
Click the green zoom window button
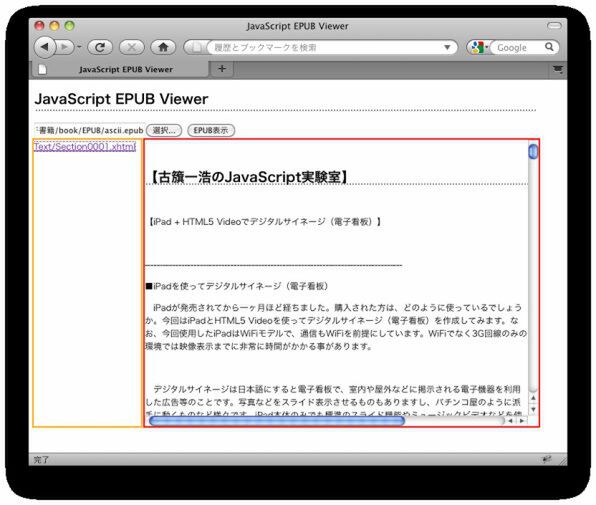tap(69, 25)
